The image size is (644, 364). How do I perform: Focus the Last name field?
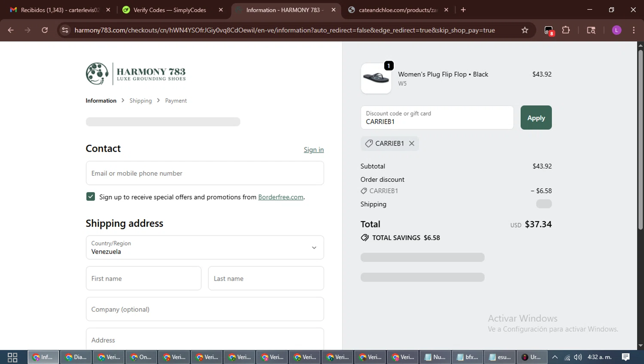[266, 278]
